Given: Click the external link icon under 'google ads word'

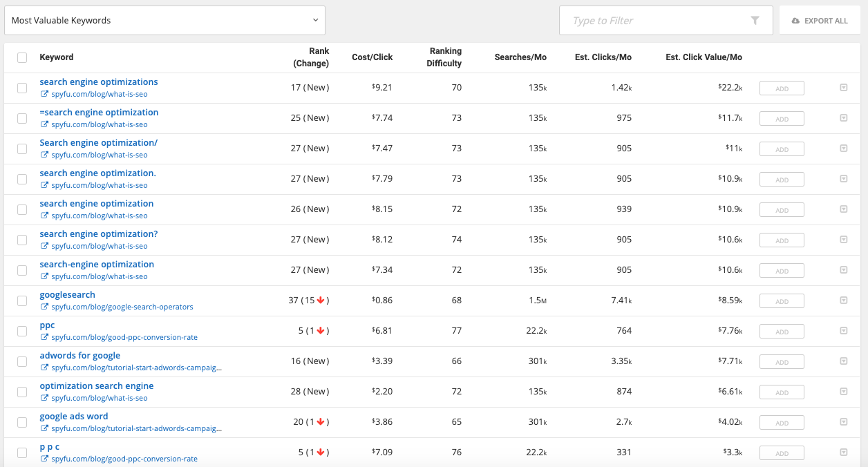Looking at the screenshot, I should (x=44, y=429).
